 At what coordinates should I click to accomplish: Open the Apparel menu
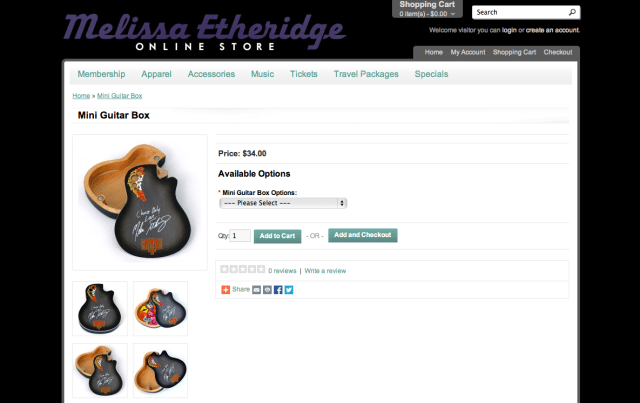tap(156, 74)
